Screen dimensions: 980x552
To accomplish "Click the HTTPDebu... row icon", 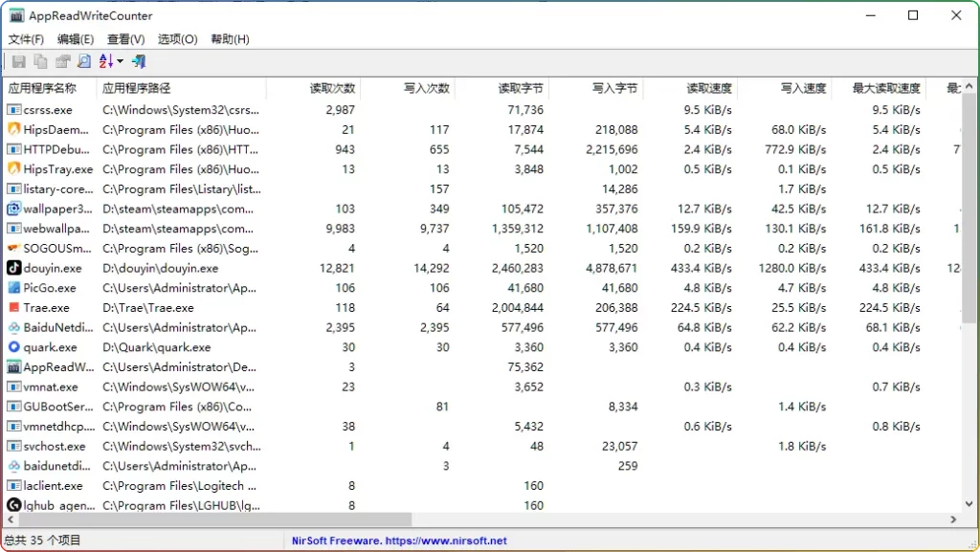I will click(13, 149).
